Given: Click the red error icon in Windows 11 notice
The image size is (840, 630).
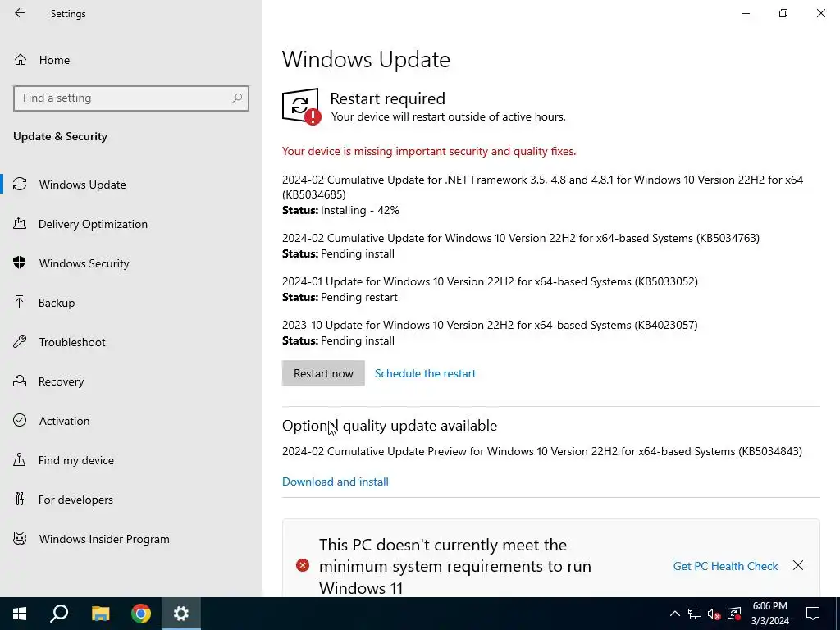Looking at the screenshot, I should 303,566.
